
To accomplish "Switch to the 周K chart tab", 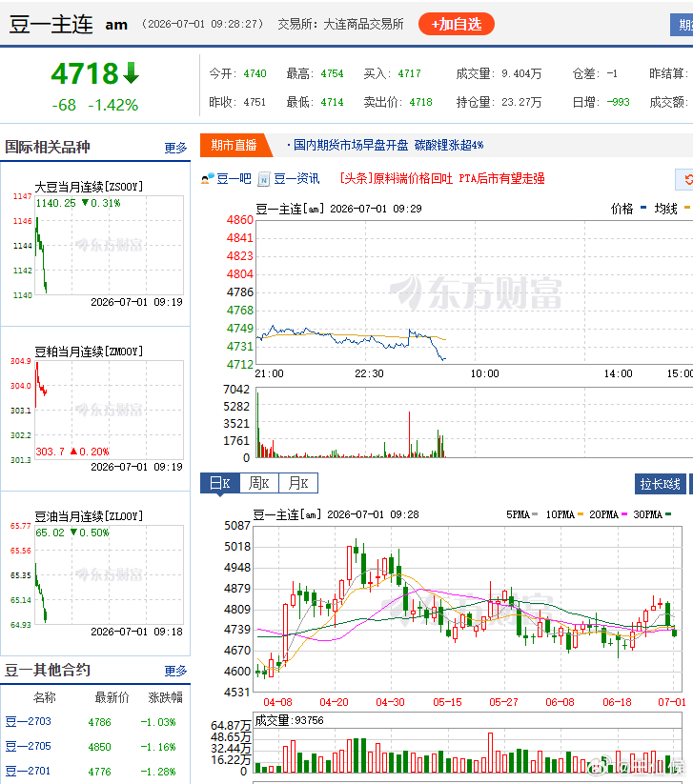I will 259,484.
